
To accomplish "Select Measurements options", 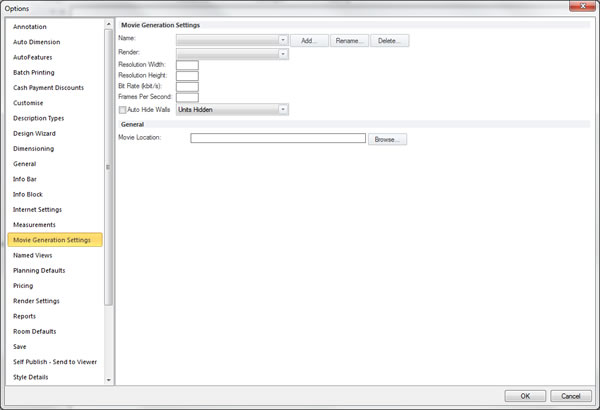I will pos(34,225).
